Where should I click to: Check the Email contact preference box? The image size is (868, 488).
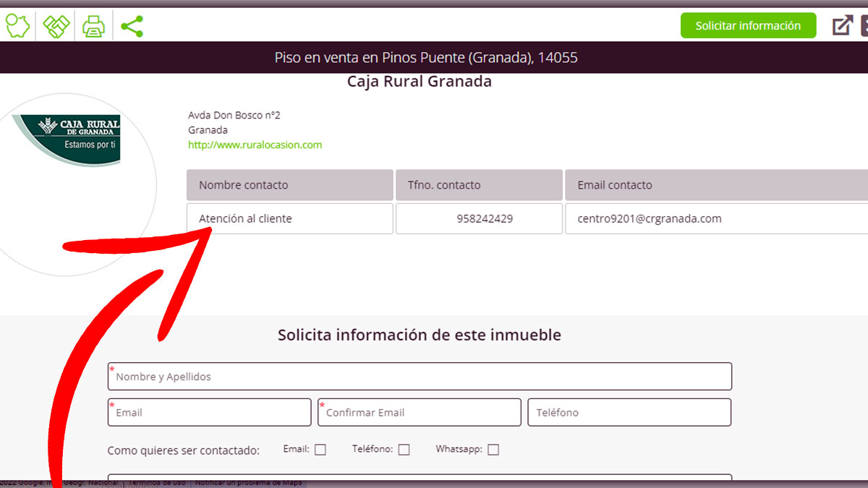pos(320,450)
